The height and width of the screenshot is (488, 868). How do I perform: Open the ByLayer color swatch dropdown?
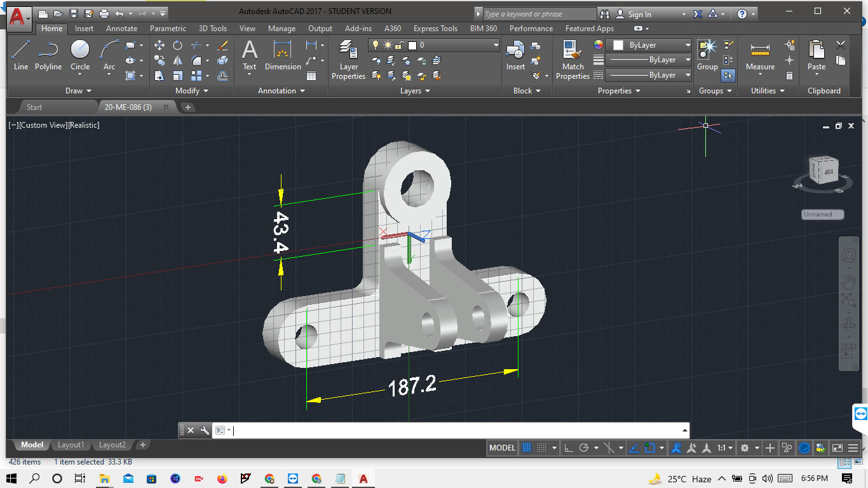point(689,44)
